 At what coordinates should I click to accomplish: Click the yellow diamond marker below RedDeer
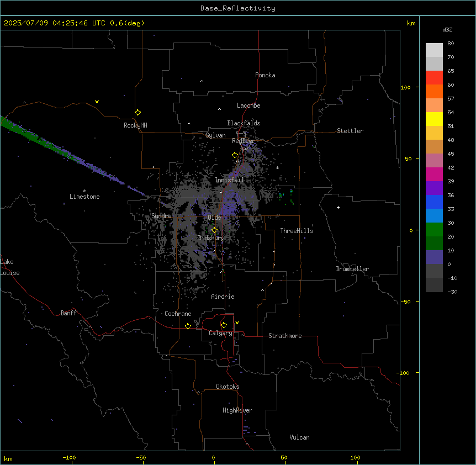tap(235, 155)
